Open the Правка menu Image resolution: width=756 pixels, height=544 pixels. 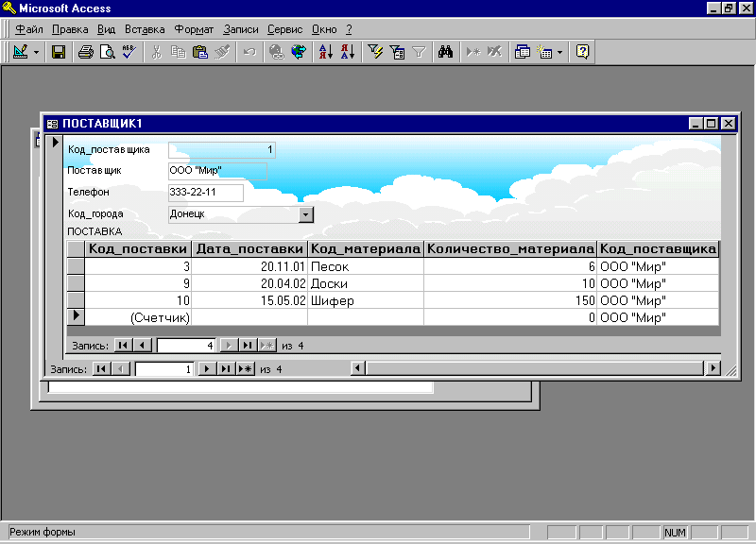[x=70, y=29]
